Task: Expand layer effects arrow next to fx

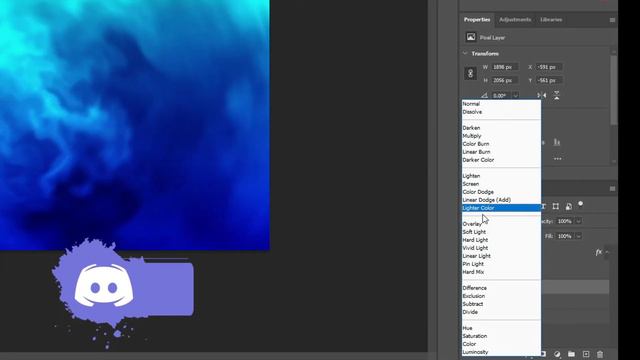Action: pos(607,252)
